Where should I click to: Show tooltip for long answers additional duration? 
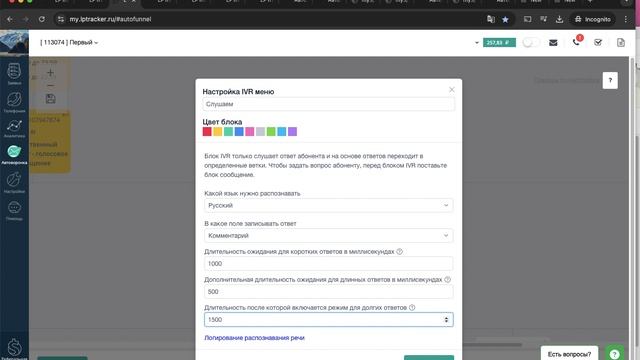(x=447, y=280)
